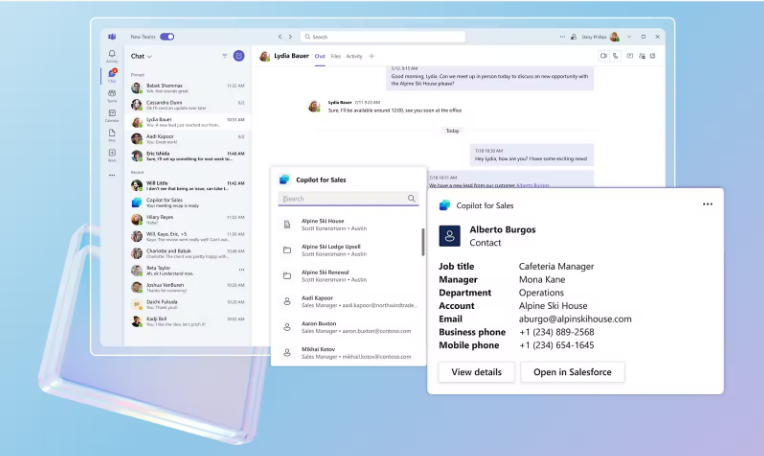The height and width of the screenshot is (456, 764).
Task: Open Copilot for Sales chat in list
Action: 188,202
